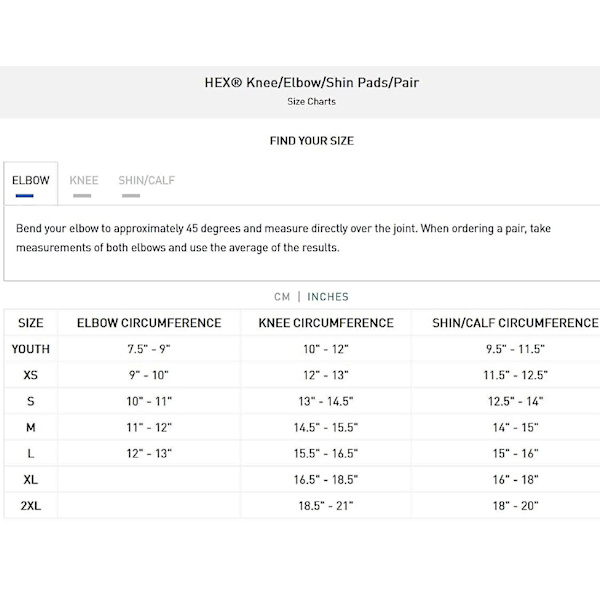Click the 12" - 13" elbow value
Screen dimensions: 600x600
pos(149,453)
